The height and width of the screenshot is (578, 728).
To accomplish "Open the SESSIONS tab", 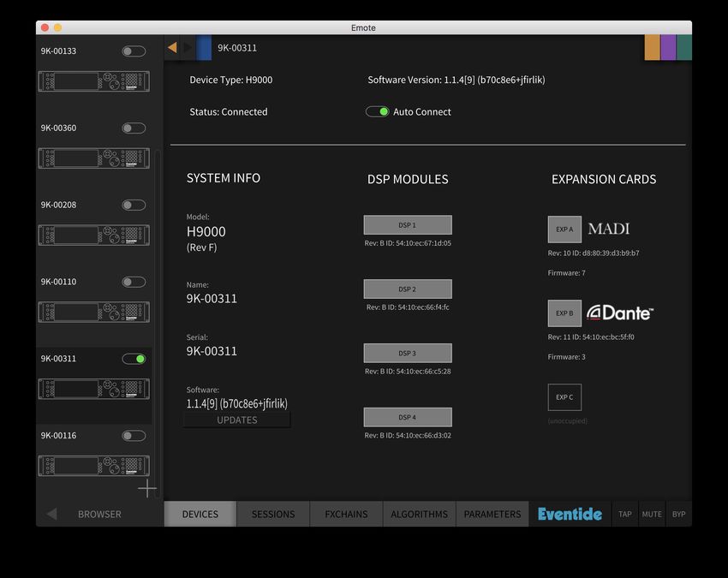I will [273, 514].
